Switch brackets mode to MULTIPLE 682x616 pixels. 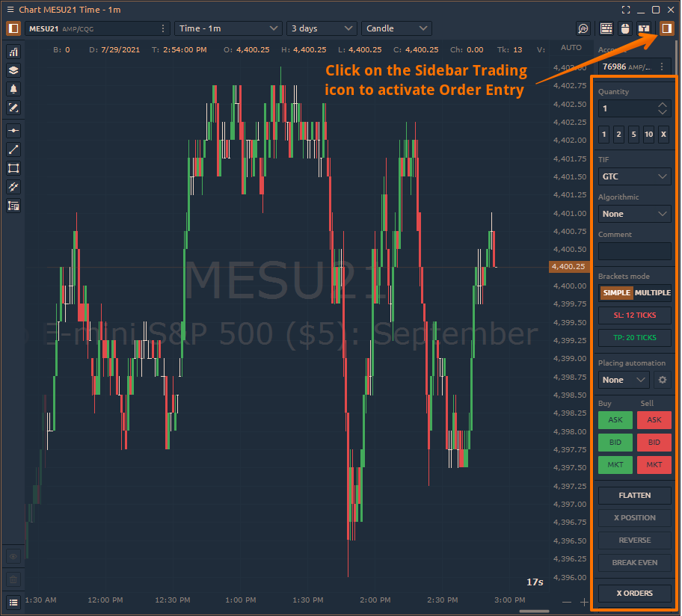coord(653,293)
